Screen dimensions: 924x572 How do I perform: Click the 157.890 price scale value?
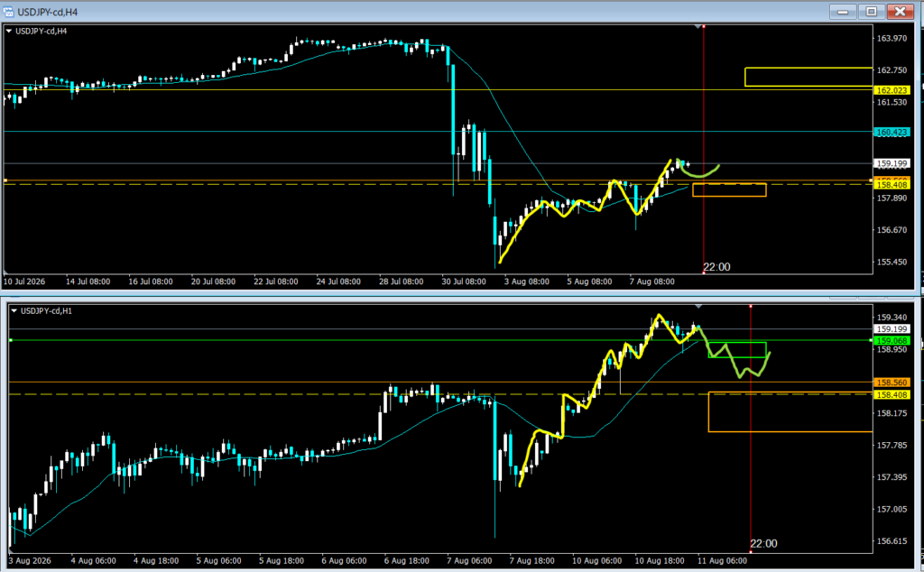(x=892, y=198)
